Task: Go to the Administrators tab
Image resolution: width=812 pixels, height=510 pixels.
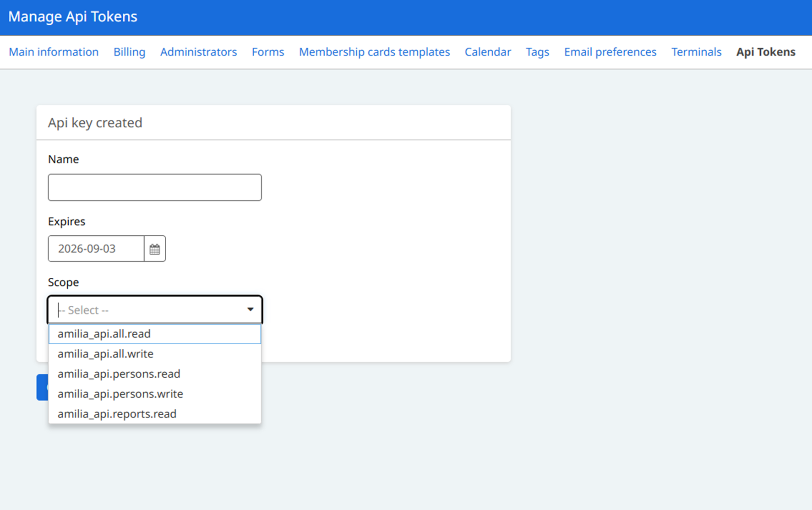Action: pos(198,52)
